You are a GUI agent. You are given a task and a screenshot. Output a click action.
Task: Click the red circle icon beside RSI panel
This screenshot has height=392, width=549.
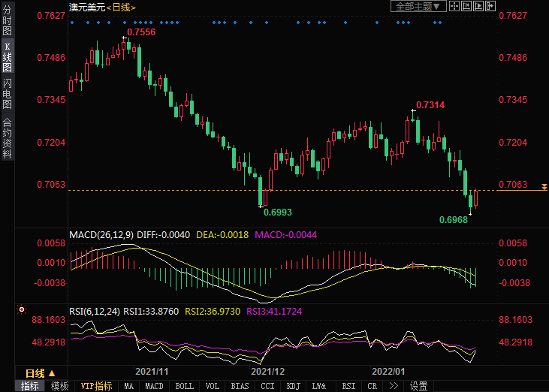21,309
